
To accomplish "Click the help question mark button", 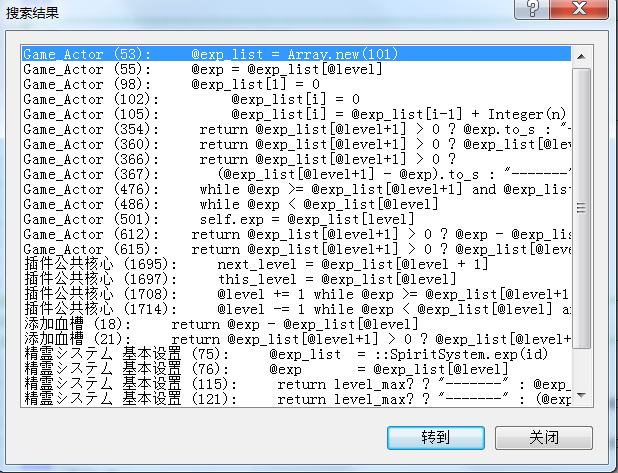I will pyautogui.click(x=532, y=8).
